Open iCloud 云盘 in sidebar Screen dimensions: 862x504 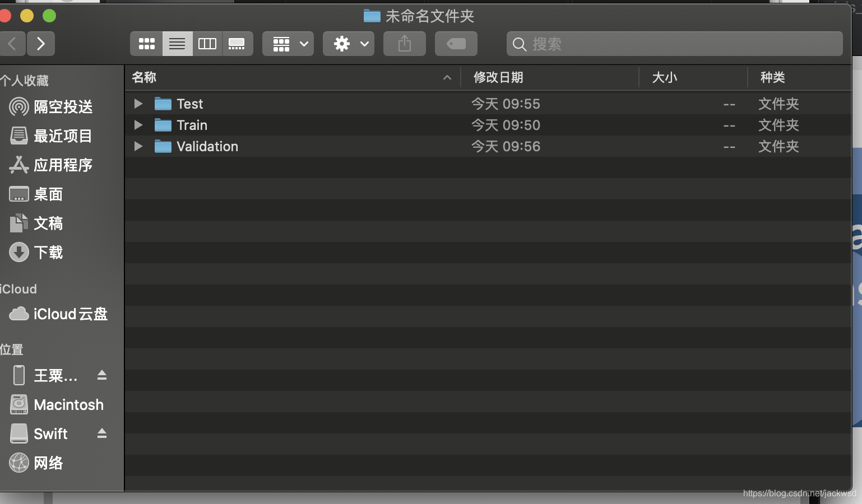point(62,314)
